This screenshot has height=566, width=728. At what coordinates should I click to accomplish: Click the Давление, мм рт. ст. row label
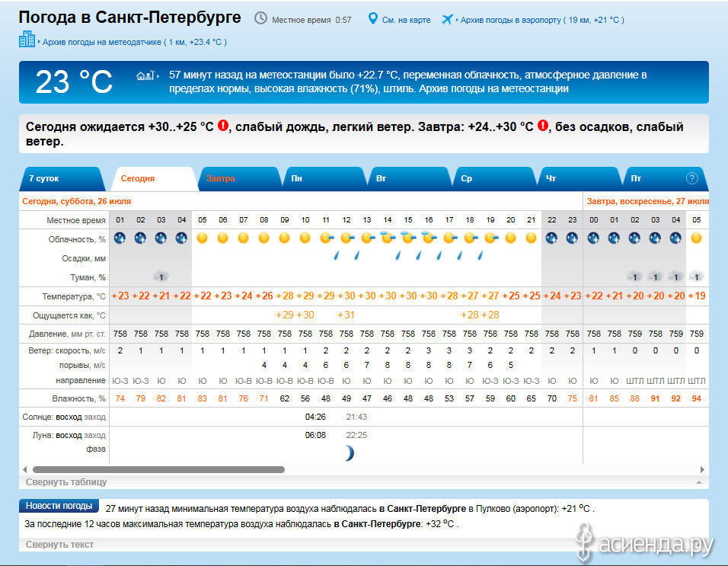coord(67,334)
